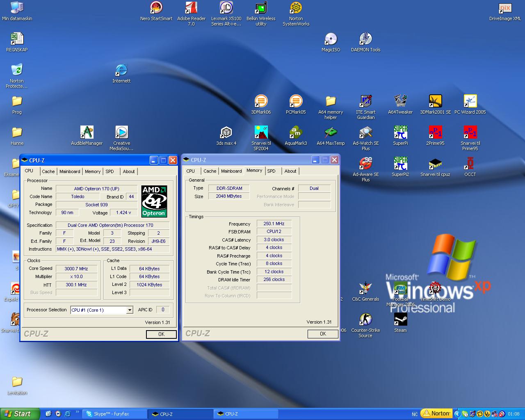Viewport: 525px width, 420px height.
Task: Switch to SPD tab in left CPU-Z window
Action: (110, 171)
